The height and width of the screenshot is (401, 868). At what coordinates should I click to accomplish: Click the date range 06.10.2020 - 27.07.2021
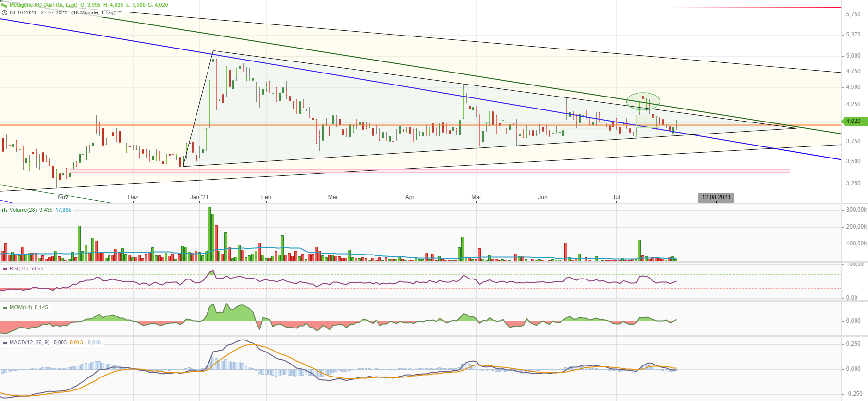[x=38, y=12]
